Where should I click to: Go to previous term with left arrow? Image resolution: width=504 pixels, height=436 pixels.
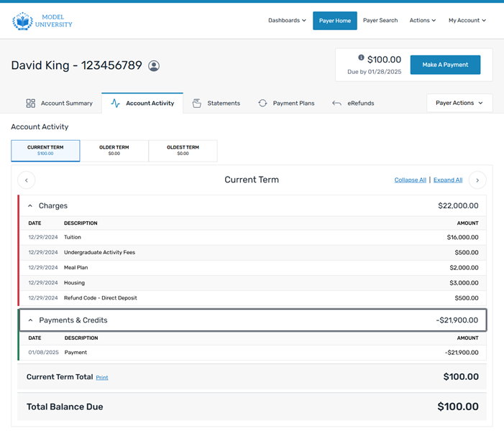coord(26,180)
